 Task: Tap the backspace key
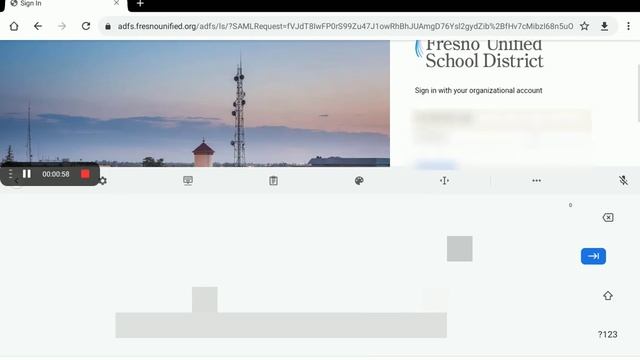coord(608,218)
